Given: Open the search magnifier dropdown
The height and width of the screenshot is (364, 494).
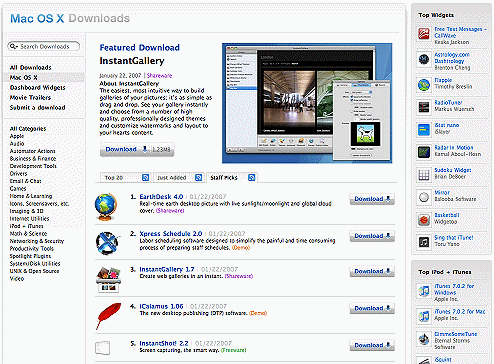Looking at the screenshot, I should [13, 46].
